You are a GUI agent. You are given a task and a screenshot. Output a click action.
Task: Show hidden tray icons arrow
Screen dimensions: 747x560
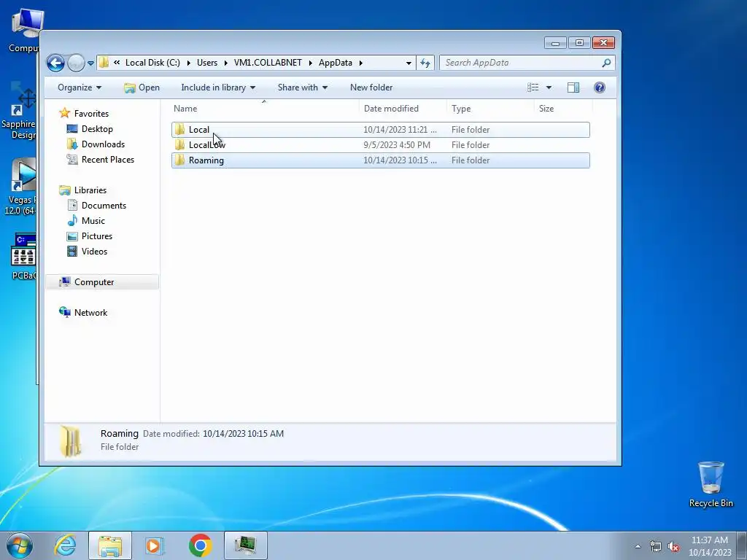(x=638, y=546)
